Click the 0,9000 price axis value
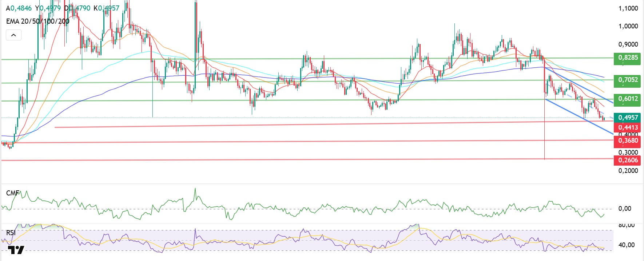644x261 pixels. coord(628,44)
